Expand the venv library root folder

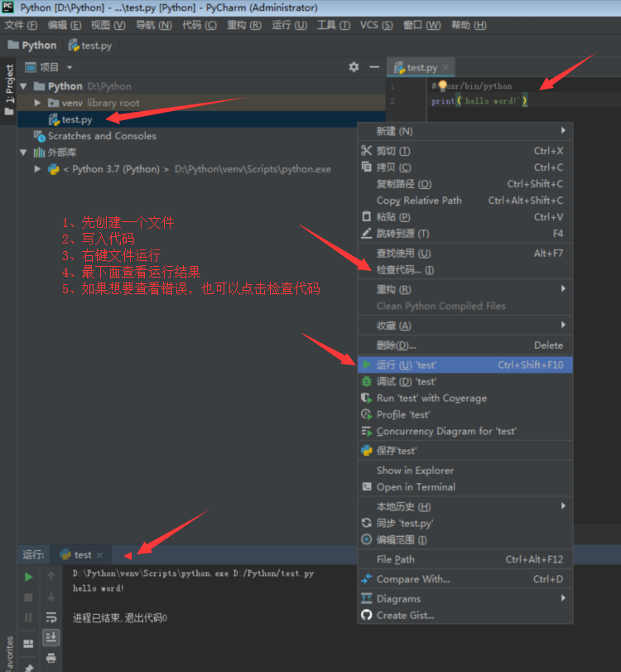(x=37, y=103)
